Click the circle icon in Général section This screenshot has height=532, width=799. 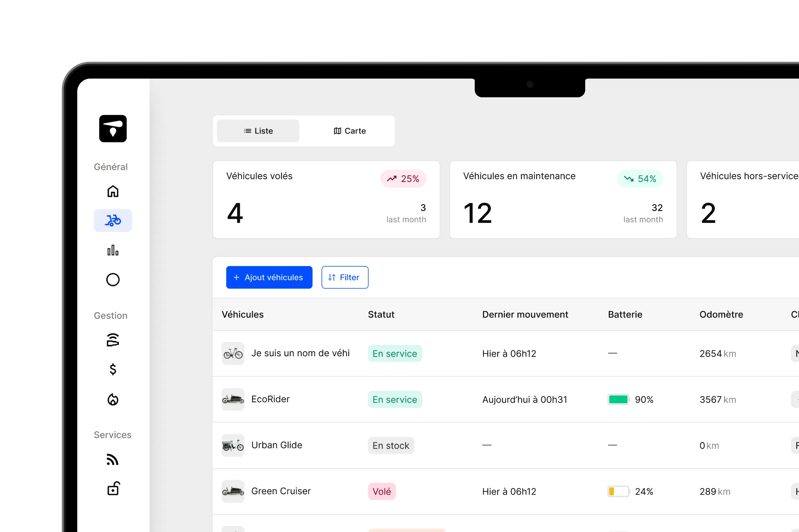(113, 280)
